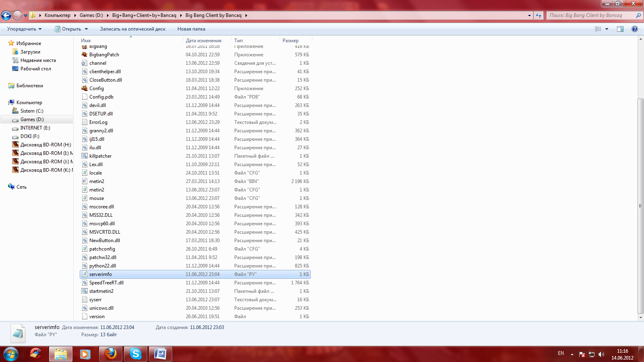
Task: Click Big+Bang+Client+by+Bancaq breadcrumb
Action: [144, 15]
